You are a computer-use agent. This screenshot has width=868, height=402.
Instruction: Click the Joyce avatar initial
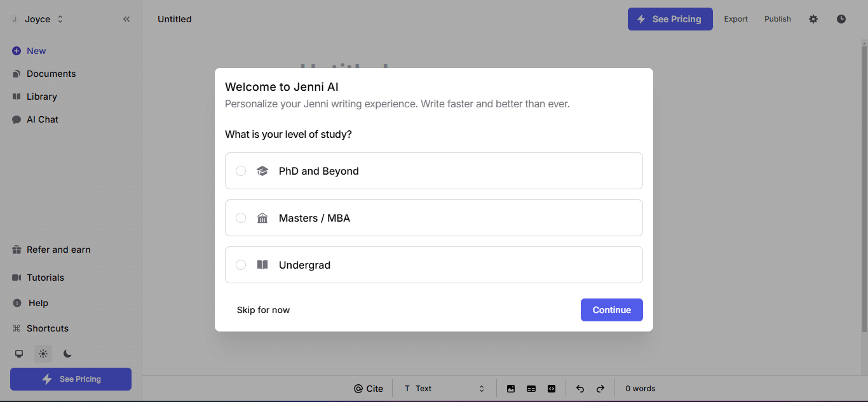point(15,19)
